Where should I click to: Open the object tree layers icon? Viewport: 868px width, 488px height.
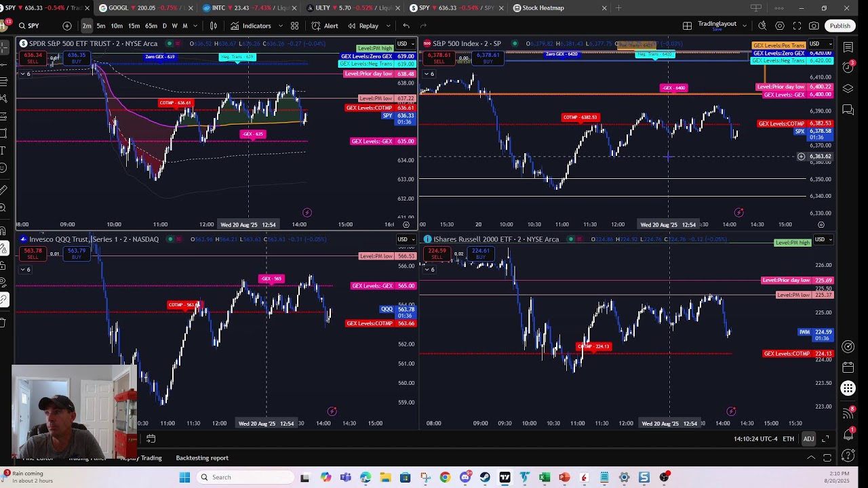848,88
